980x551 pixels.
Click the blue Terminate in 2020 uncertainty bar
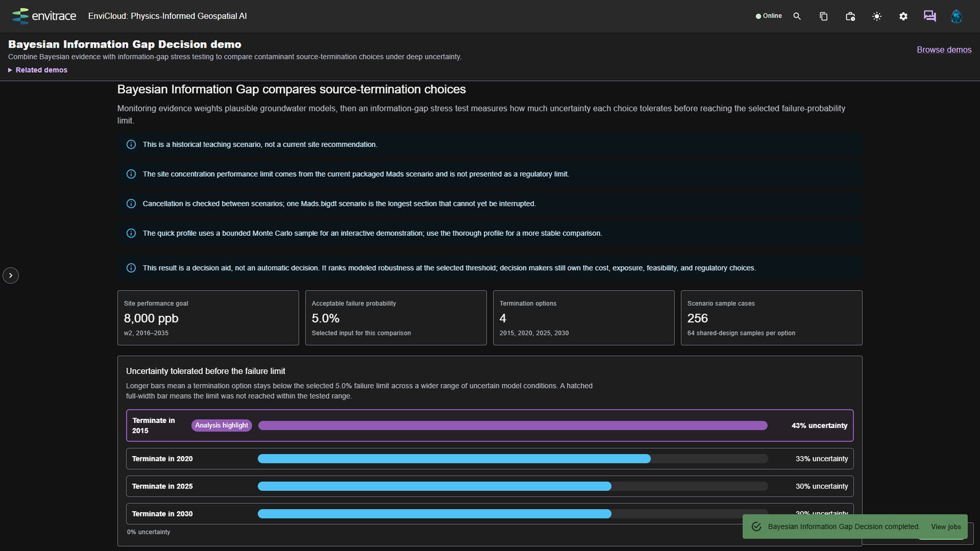point(454,459)
